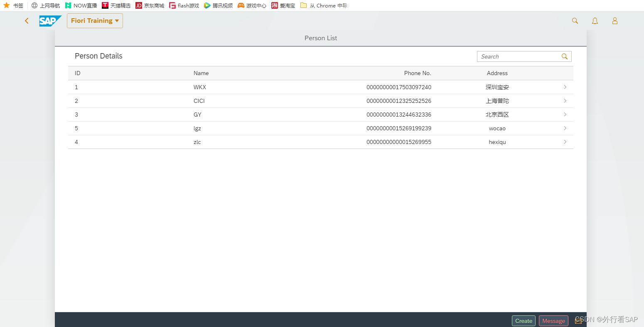Click phone number 00000000012325252526
The height and width of the screenshot is (327, 644).
399,101
